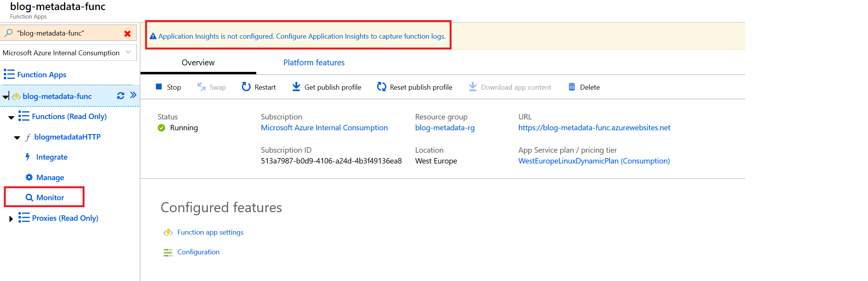Expand the Proxies (Read Only) node

pos(11,219)
